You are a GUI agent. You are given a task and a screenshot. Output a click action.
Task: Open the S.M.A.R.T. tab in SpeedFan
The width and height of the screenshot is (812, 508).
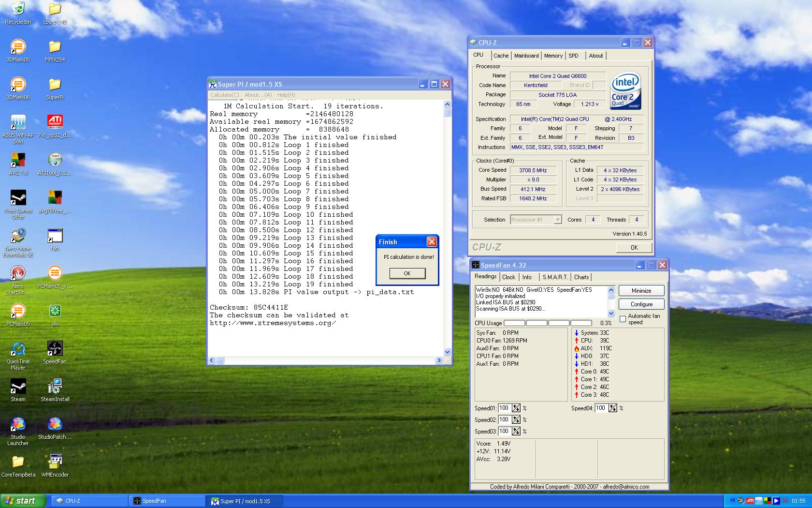click(x=555, y=277)
